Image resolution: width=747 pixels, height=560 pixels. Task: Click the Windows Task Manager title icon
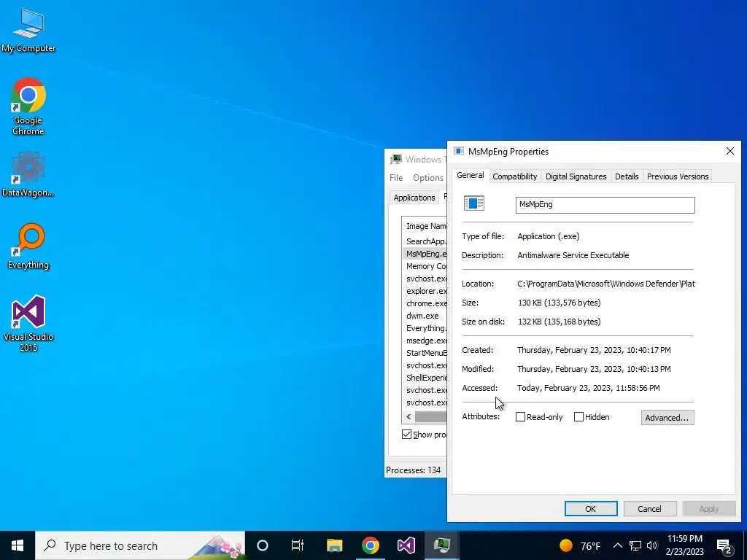coord(396,159)
